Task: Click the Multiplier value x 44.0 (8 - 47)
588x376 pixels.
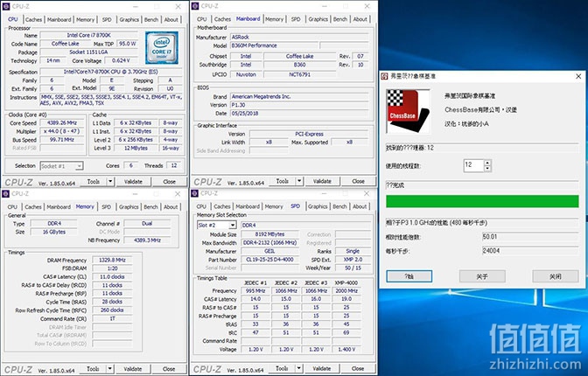Action: pyautogui.click(x=62, y=131)
